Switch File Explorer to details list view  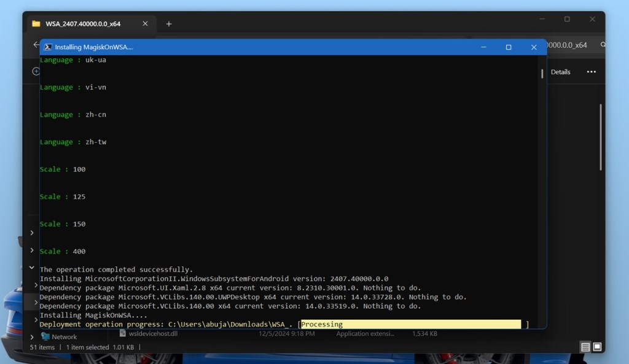coord(585,347)
